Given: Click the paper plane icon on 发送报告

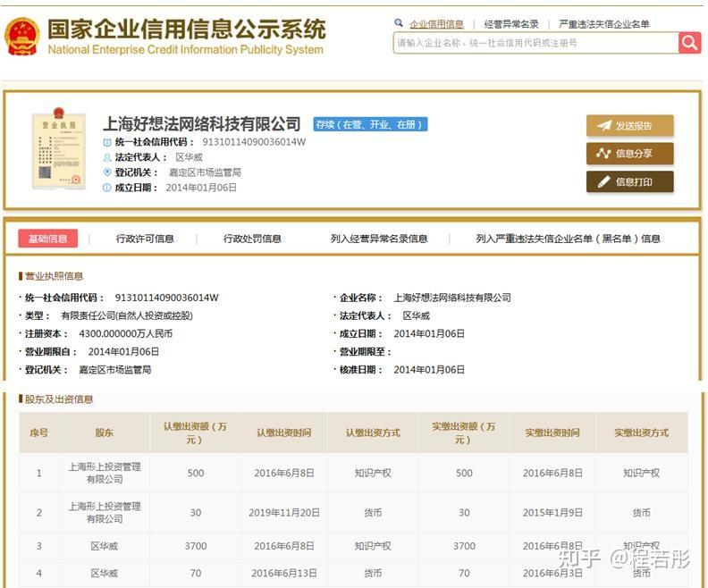Looking at the screenshot, I should (x=603, y=125).
